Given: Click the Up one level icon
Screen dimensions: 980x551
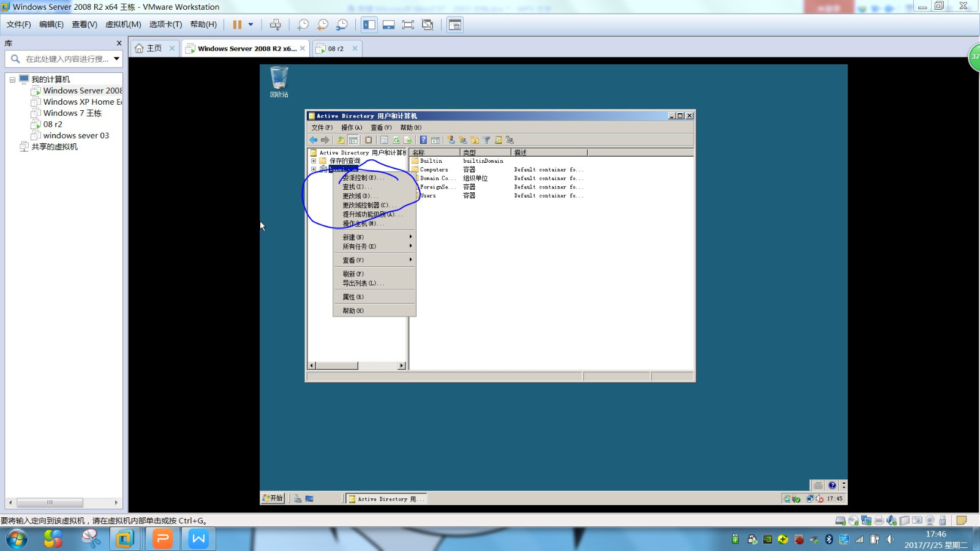Looking at the screenshot, I should click(x=341, y=140).
